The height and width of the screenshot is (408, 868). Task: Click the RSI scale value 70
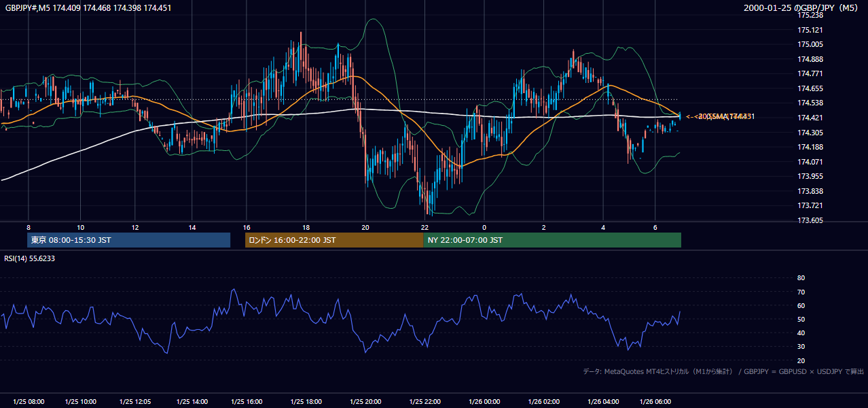coord(801,292)
